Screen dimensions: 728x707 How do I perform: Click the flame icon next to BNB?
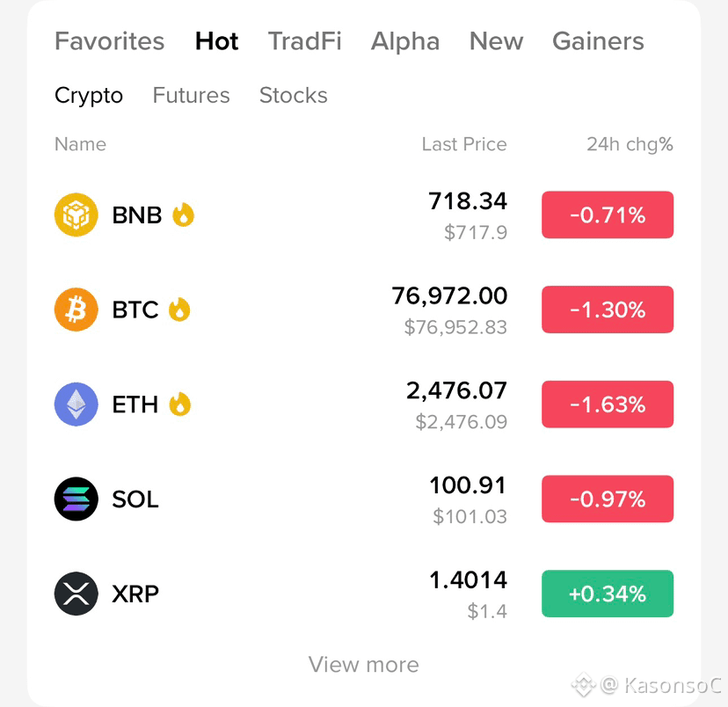point(184,215)
